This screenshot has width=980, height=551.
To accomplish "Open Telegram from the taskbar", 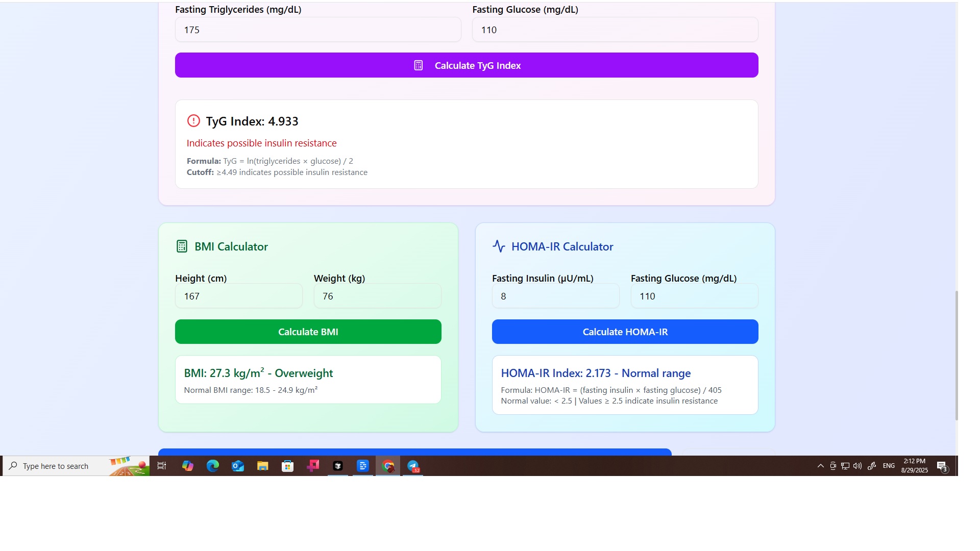I will pyautogui.click(x=413, y=466).
